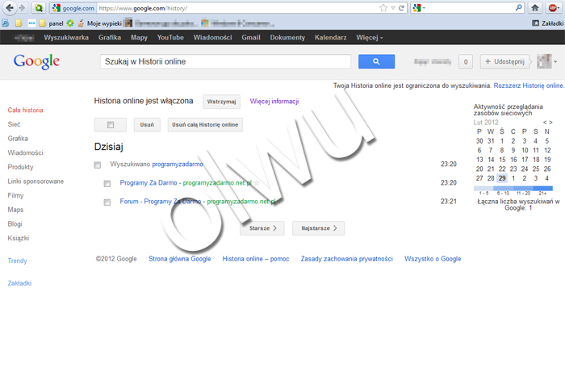Image resolution: width=565 pixels, height=392 pixels.
Task: Click the 21+ darkest legend color
Action: click(x=542, y=188)
